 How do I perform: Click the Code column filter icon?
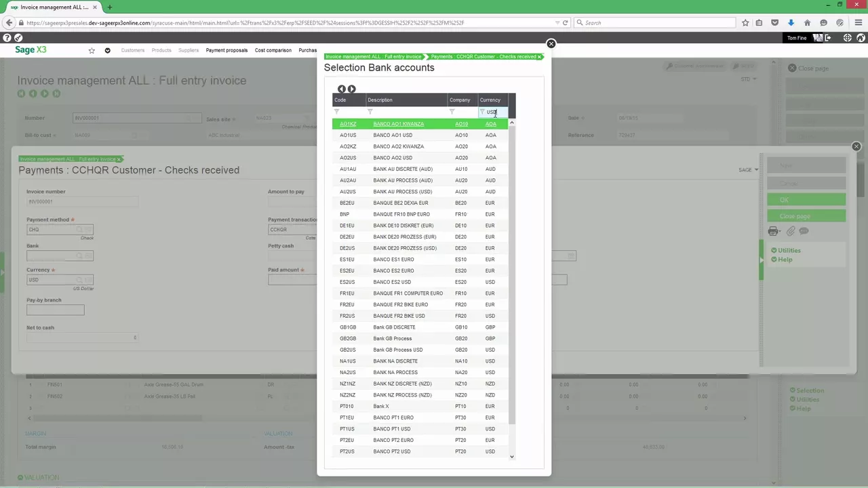point(336,112)
